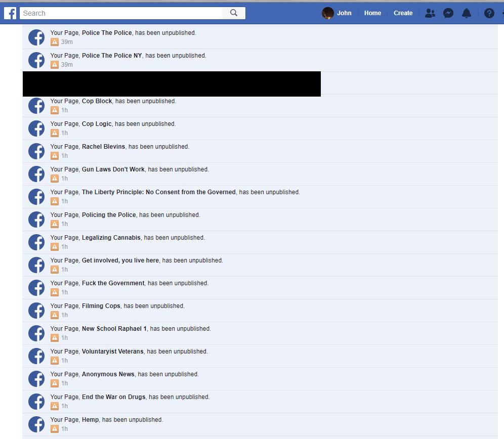Open the Create menu item
This screenshot has width=504, height=439.
(403, 13)
